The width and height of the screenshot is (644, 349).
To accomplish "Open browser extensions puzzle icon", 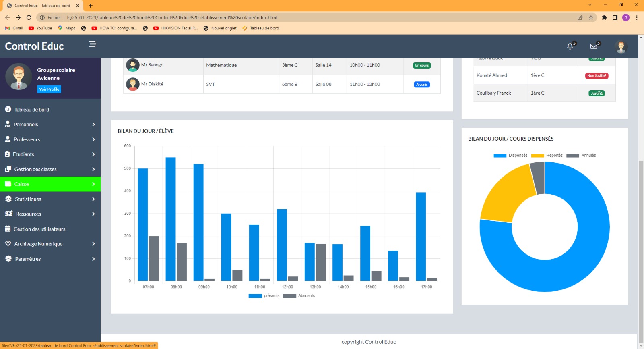I will [604, 17].
